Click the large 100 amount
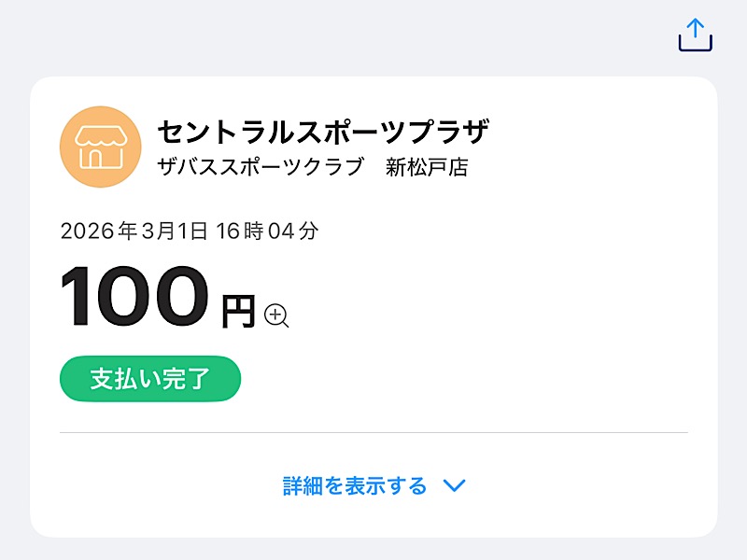Viewport: 747px width, 560px height. coord(134,297)
